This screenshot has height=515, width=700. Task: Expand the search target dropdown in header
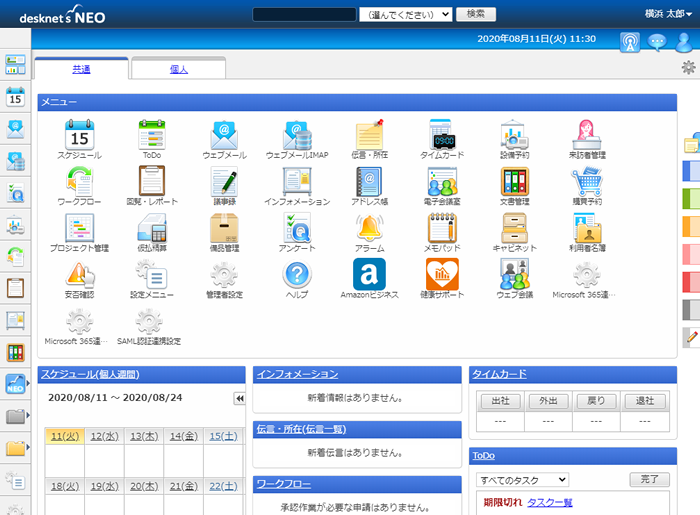click(x=406, y=15)
